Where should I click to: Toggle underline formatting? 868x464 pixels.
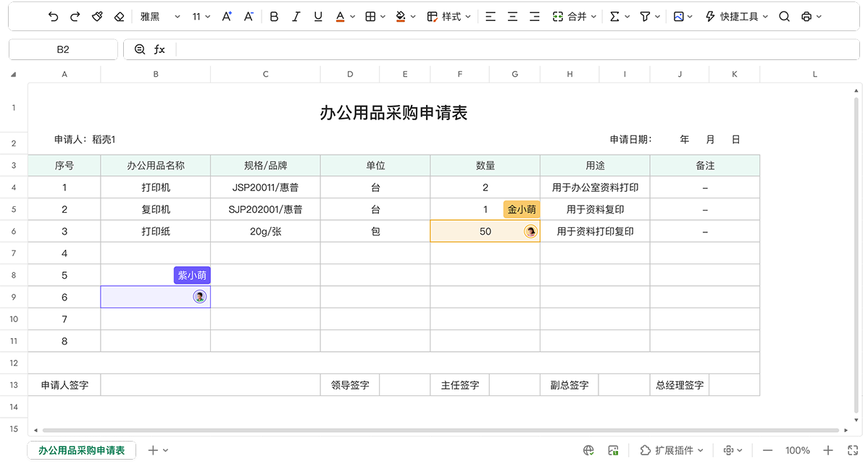318,17
